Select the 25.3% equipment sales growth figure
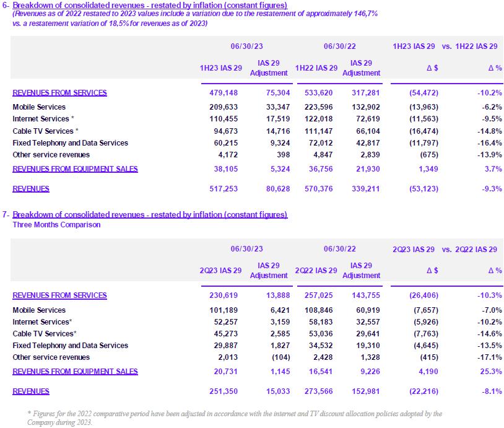The width and height of the screenshot is (504, 428). pos(489,372)
